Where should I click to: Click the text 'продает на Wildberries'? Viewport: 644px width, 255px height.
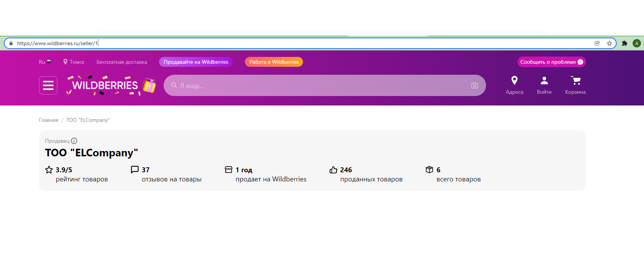coord(271,179)
